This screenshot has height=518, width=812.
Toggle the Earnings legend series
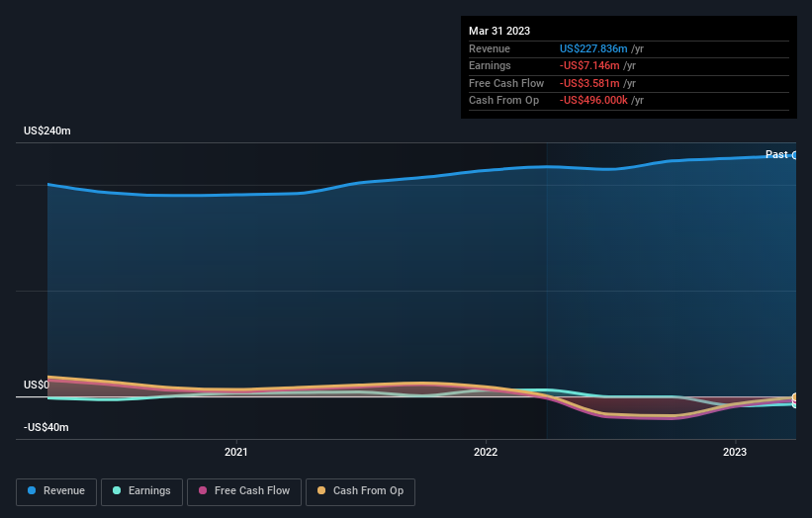point(141,491)
